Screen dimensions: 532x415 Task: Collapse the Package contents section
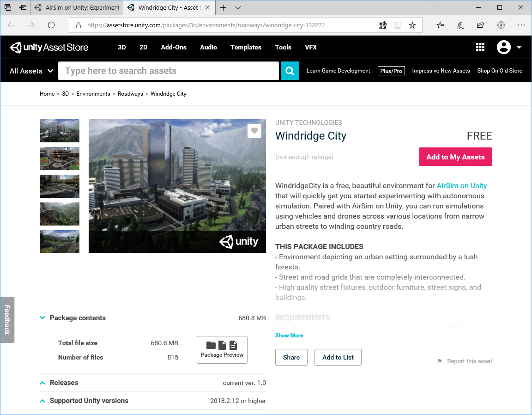tap(42, 317)
